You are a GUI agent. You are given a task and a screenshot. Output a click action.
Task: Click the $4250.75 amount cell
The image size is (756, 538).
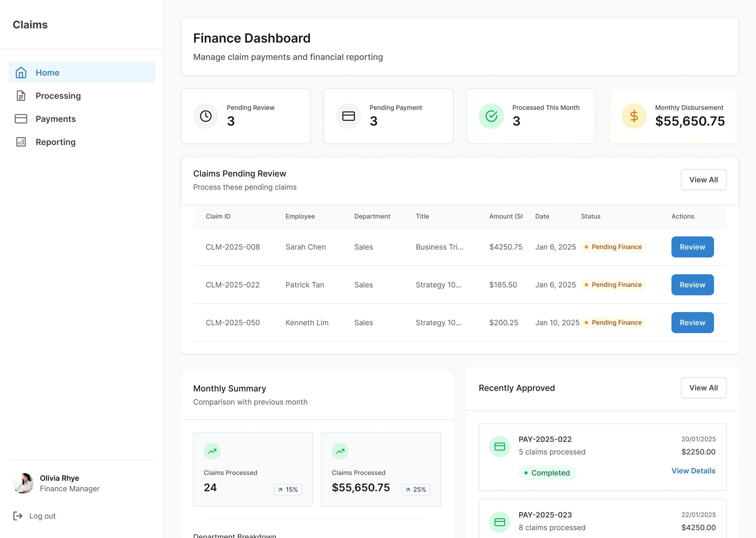(x=506, y=247)
